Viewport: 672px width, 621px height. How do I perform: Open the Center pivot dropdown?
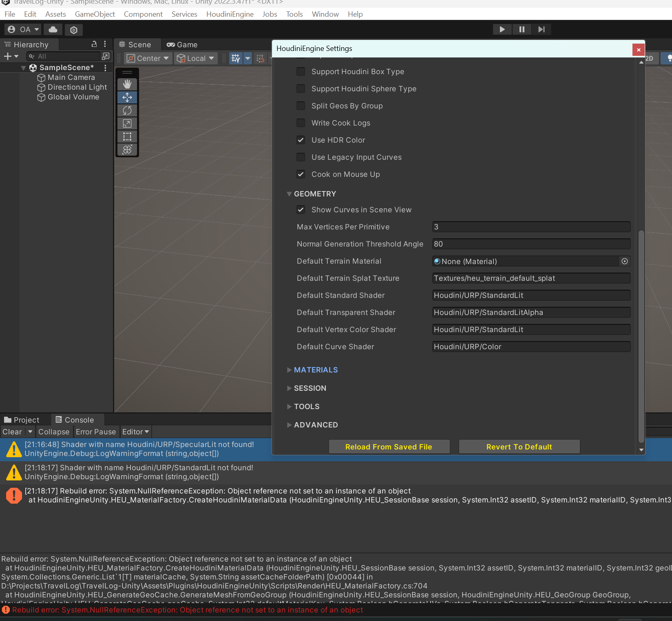(148, 58)
